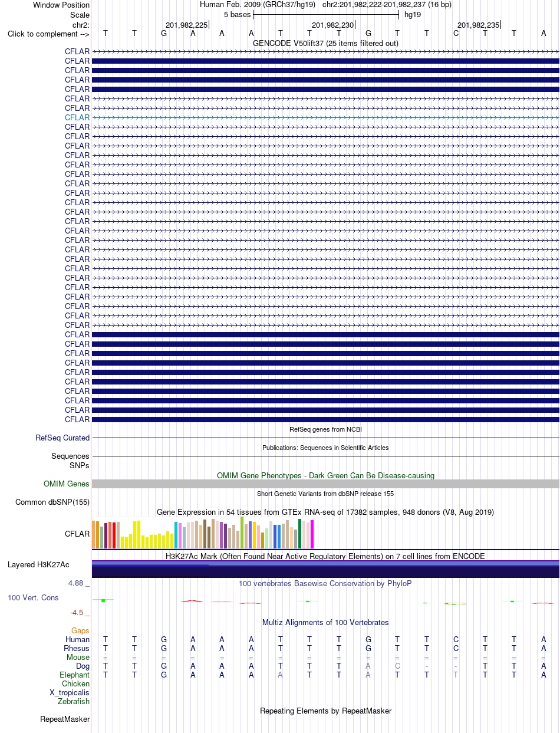Click the chr2:201,982,222-201,982,237 (16 bp) range text
This screenshot has width=560, height=733.
click(387, 5)
